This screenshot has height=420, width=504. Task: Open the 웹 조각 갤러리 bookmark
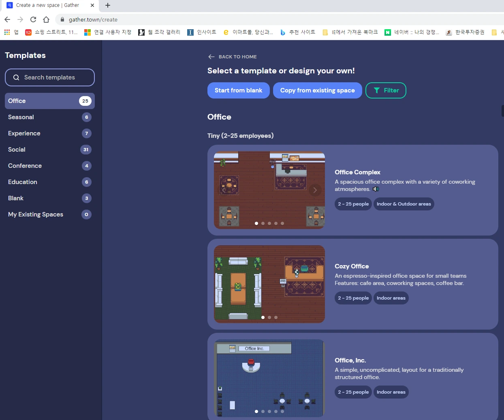[159, 32]
